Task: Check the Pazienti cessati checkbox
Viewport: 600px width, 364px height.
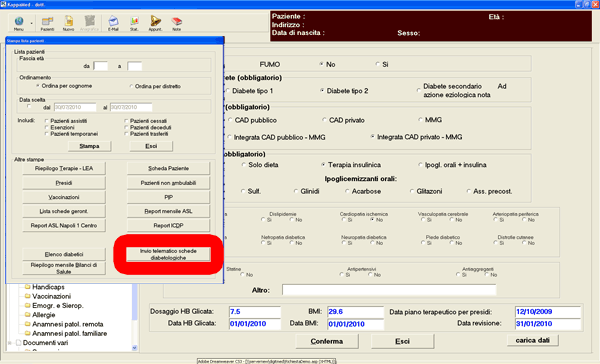Action: pos(126,121)
